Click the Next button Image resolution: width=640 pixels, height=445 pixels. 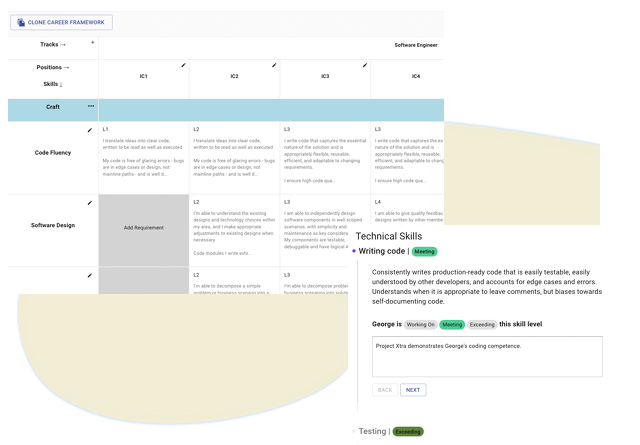pyautogui.click(x=413, y=390)
